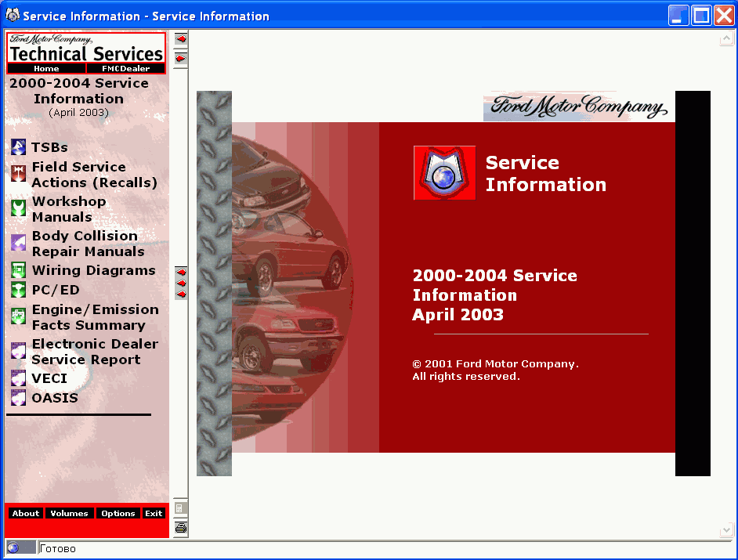This screenshot has height=560, width=738.
Task: Click the Volumes button
Action: point(69,514)
